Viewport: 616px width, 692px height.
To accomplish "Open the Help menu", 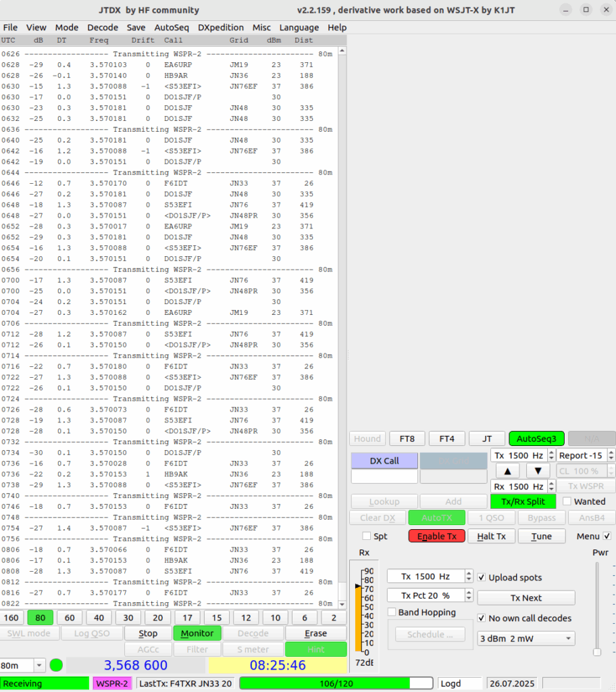I will [337, 27].
